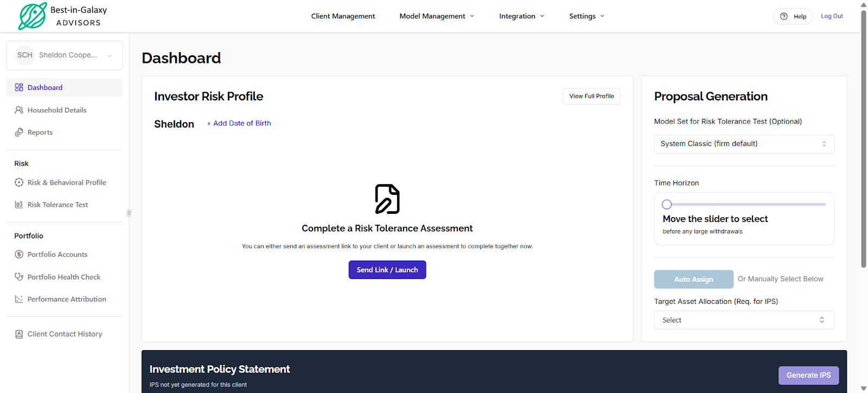The height and width of the screenshot is (393, 868).
Task: Open Risk & Behavioral Profile page
Action: 65,182
